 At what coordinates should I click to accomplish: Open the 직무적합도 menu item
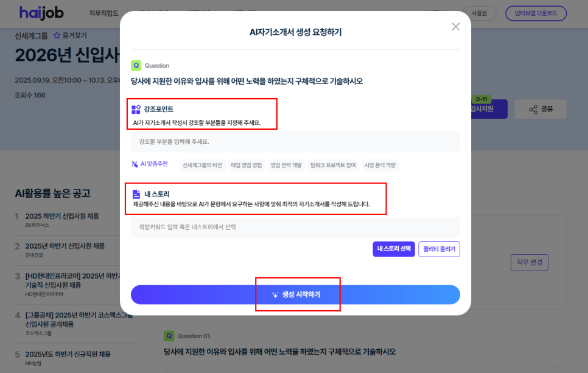(104, 13)
